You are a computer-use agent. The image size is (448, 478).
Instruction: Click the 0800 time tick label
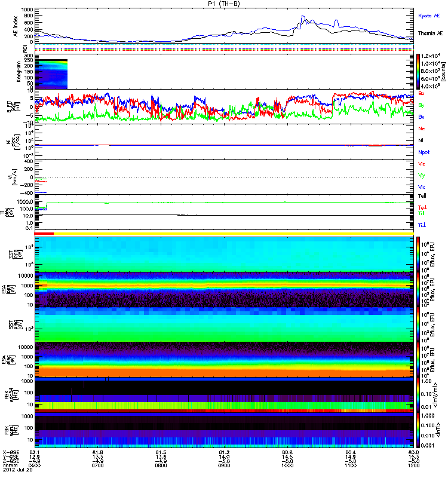tap(161, 465)
